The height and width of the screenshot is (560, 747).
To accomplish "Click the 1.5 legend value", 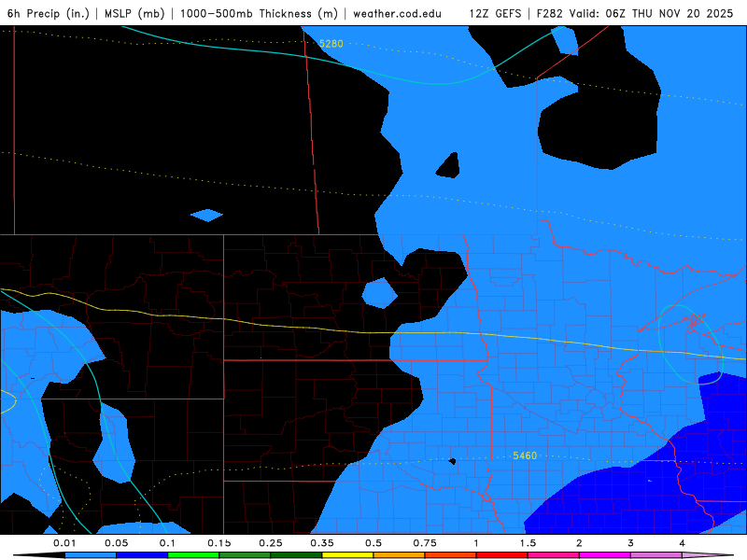I will click(528, 543).
